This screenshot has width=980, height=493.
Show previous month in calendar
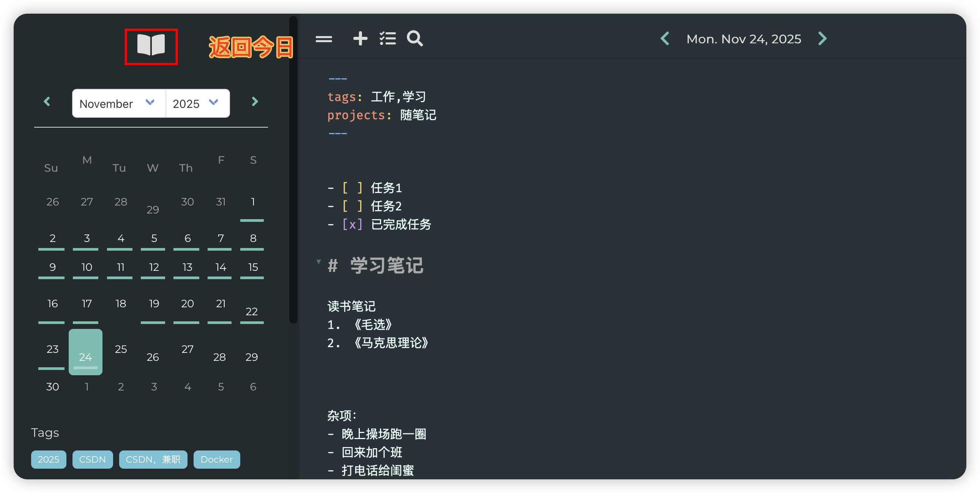click(47, 102)
